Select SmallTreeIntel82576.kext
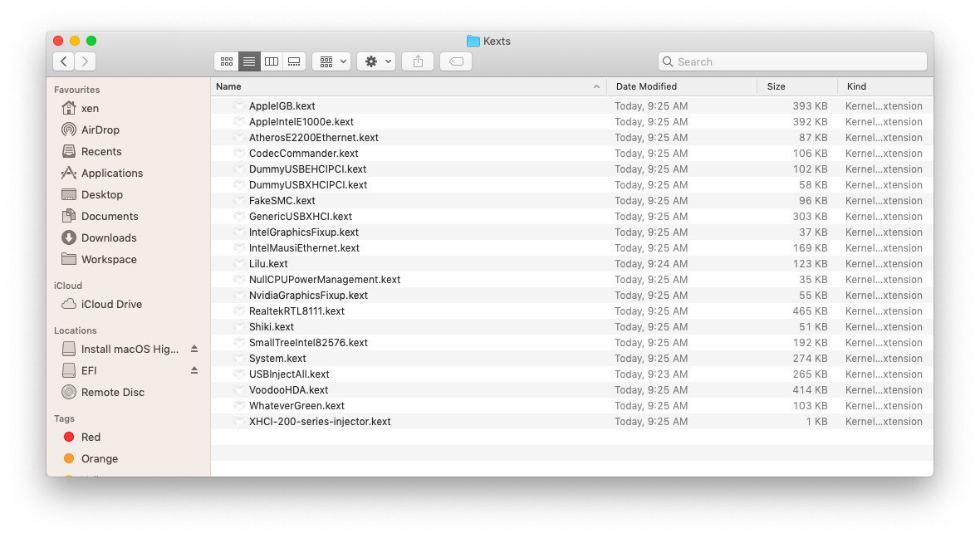This screenshot has height=538, width=980. click(x=308, y=342)
